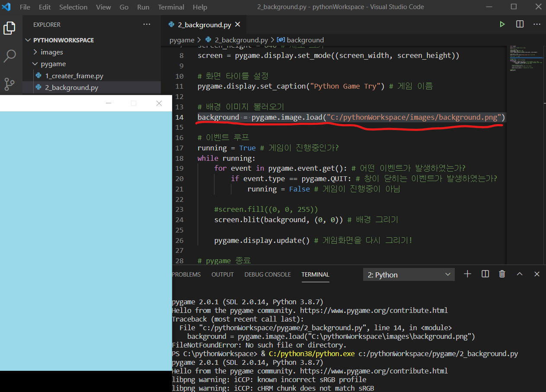Activate the 2_background.py editor tab

[204, 25]
